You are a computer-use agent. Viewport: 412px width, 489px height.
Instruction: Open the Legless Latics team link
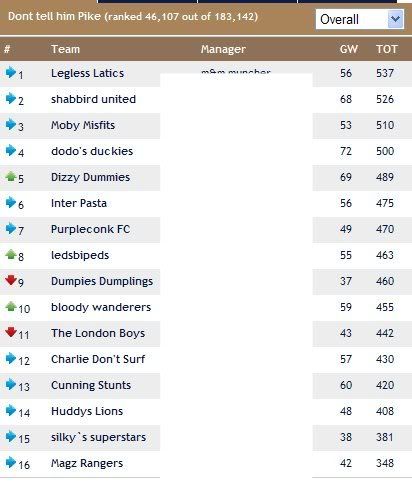point(87,73)
